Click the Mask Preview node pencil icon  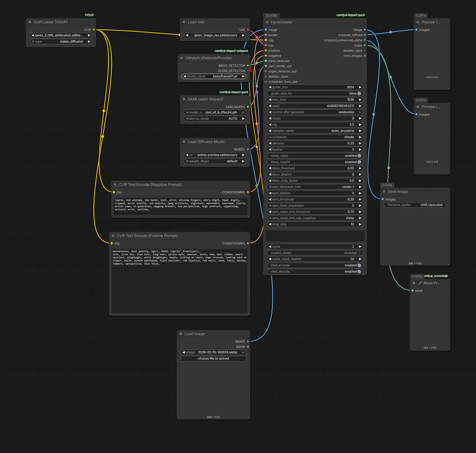coord(420,283)
